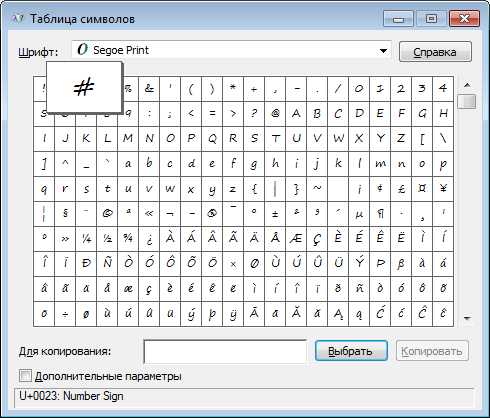Choose the ½ fraction character
Viewport: 490px width, 418px height.
pyautogui.click(x=107, y=239)
